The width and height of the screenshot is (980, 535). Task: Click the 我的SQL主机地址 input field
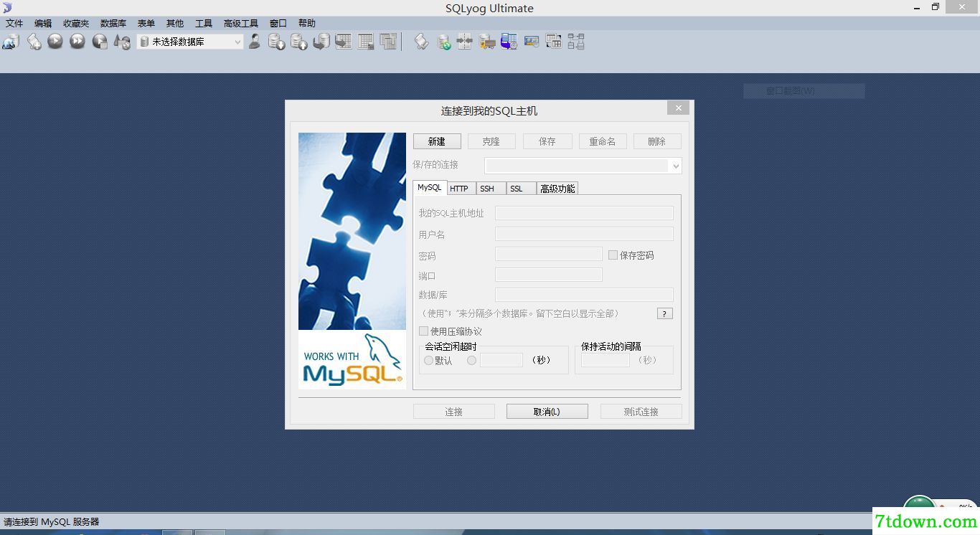tap(584, 213)
